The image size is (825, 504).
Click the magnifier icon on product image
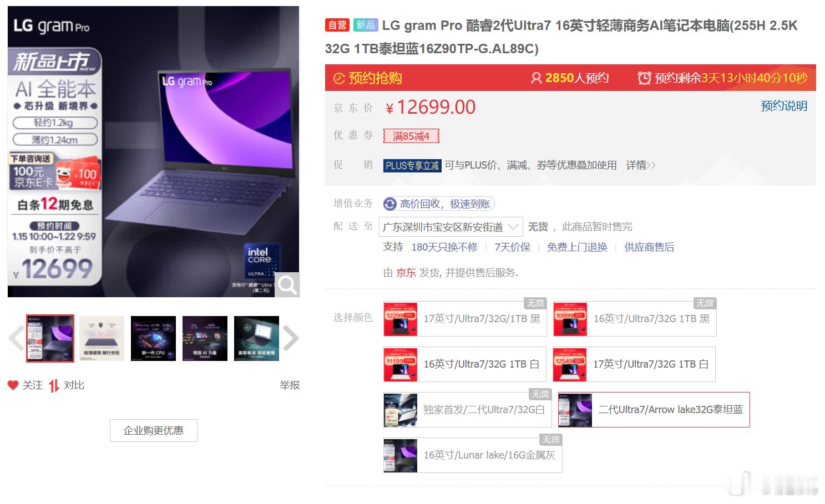pos(287,285)
